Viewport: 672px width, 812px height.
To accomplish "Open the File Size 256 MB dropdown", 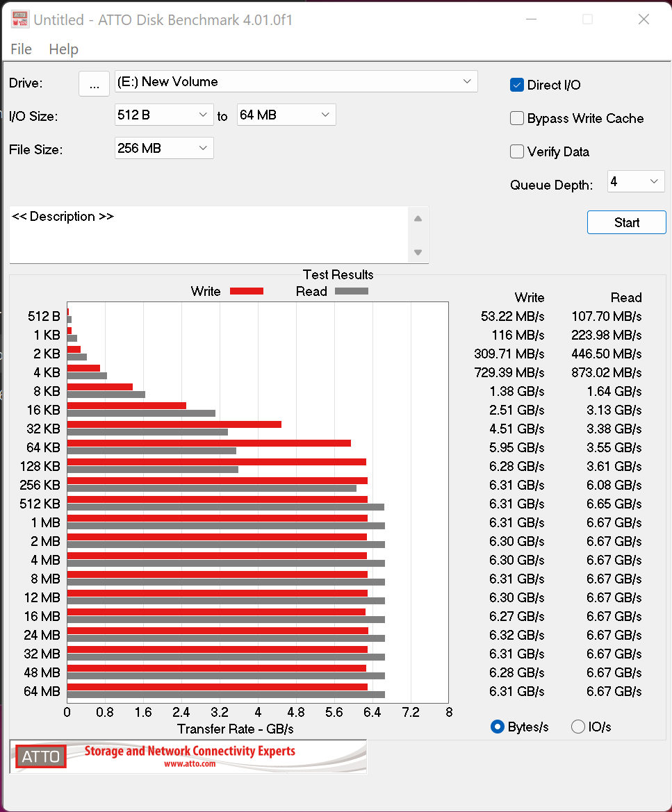I will (x=164, y=148).
